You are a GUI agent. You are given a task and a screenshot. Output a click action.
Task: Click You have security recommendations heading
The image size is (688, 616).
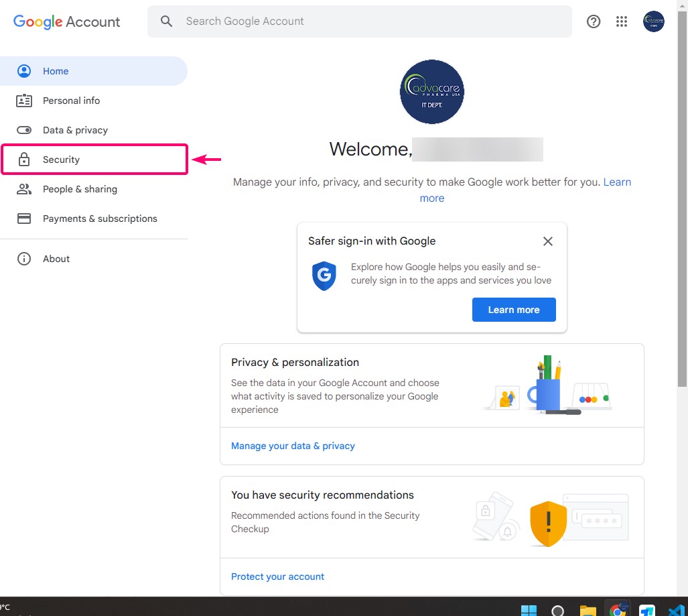tap(322, 495)
